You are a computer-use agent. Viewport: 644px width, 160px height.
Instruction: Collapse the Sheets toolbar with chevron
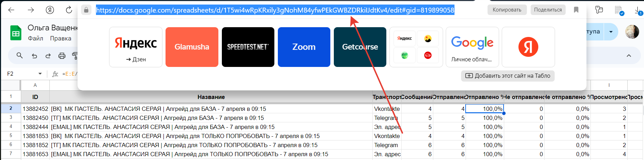tap(629, 56)
